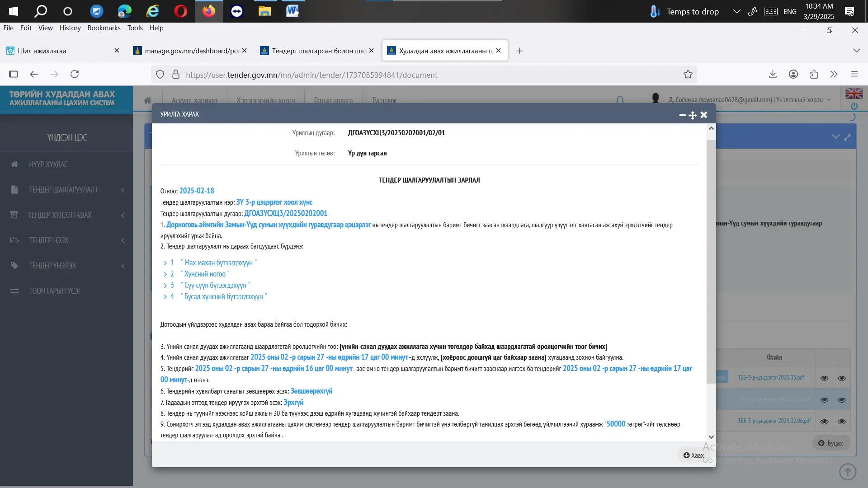This screenshot has width=868, height=488.
Task: Toggle the first eye icon in the highlighted file row
Action: click(824, 400)
